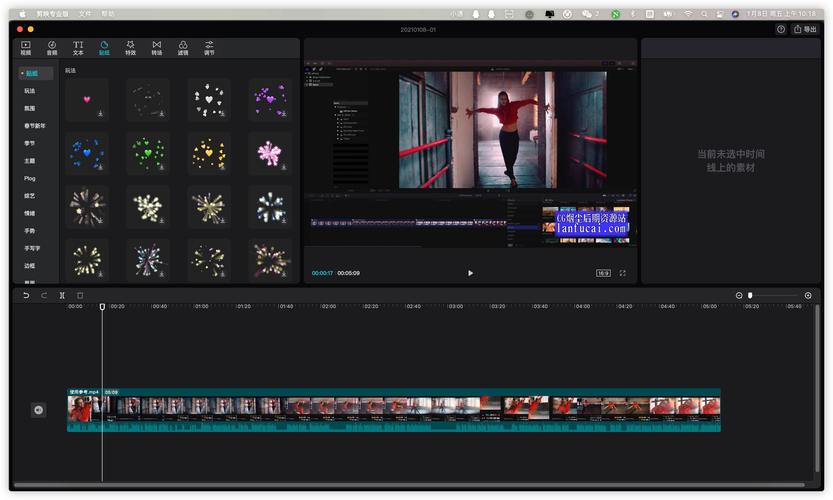Open the 音频 (Audio) tab
The width and height of the screenshot is (833, 500).
52,48
